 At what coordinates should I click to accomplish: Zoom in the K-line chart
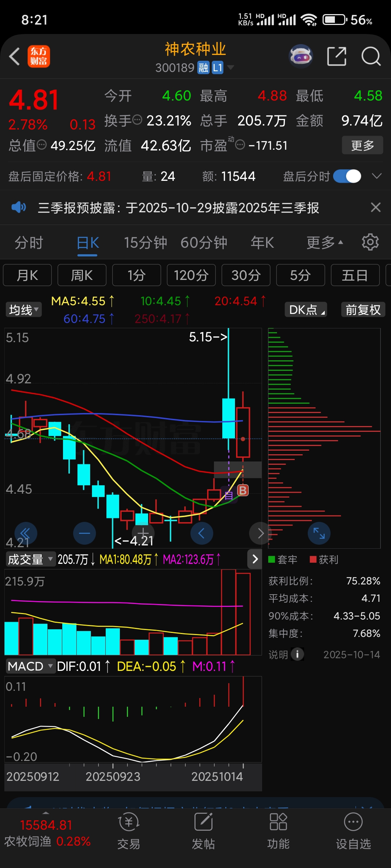(x=143, y=533)
